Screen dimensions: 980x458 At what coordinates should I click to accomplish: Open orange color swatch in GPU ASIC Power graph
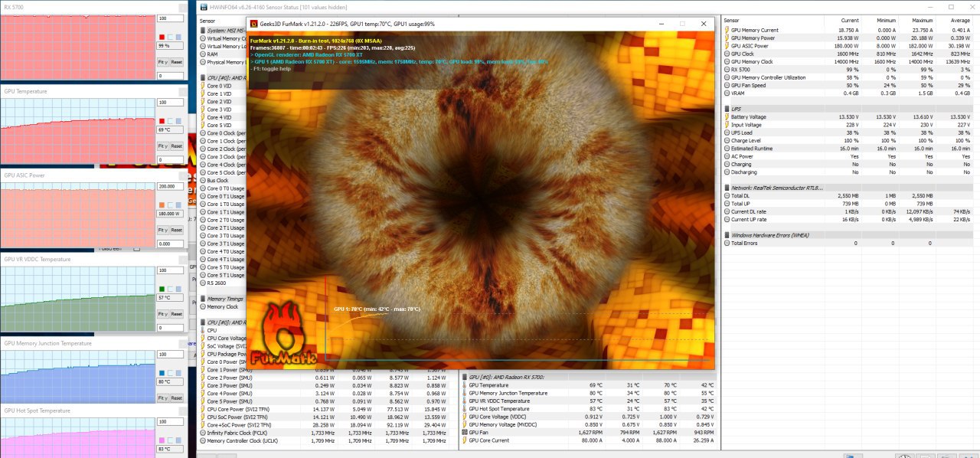pos(162,204)
